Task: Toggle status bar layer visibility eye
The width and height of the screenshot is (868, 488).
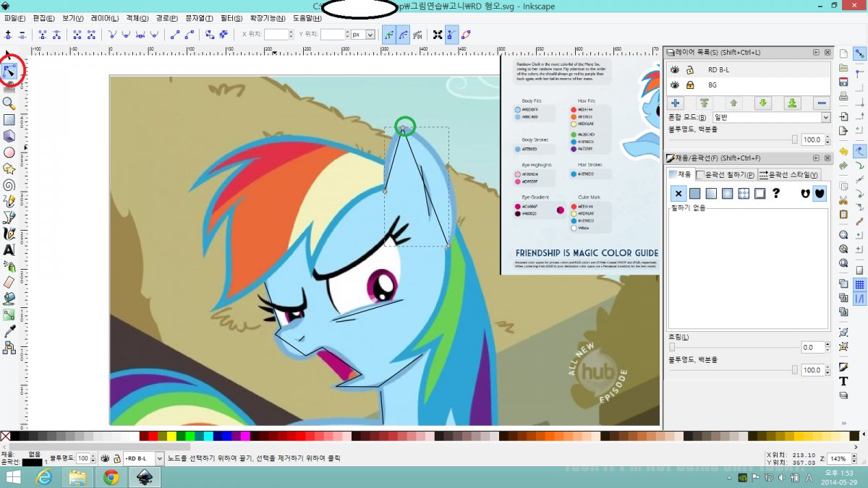Action: pos(105,458)
